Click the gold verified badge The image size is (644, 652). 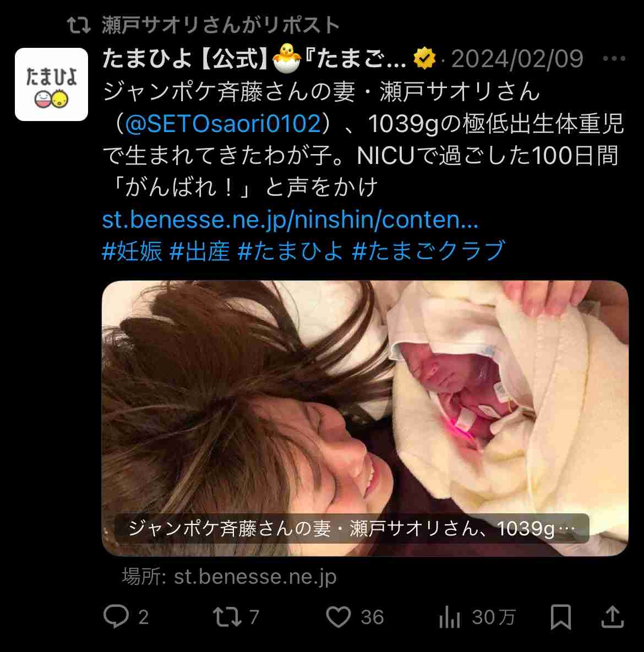click(424, 59)
